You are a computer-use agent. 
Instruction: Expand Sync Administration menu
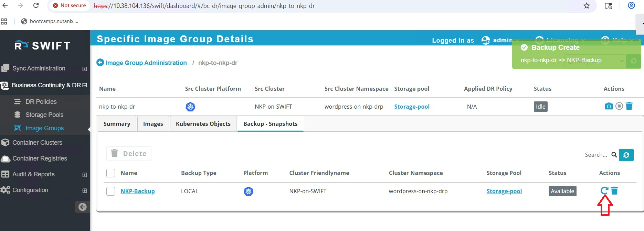tap(85, 69)
